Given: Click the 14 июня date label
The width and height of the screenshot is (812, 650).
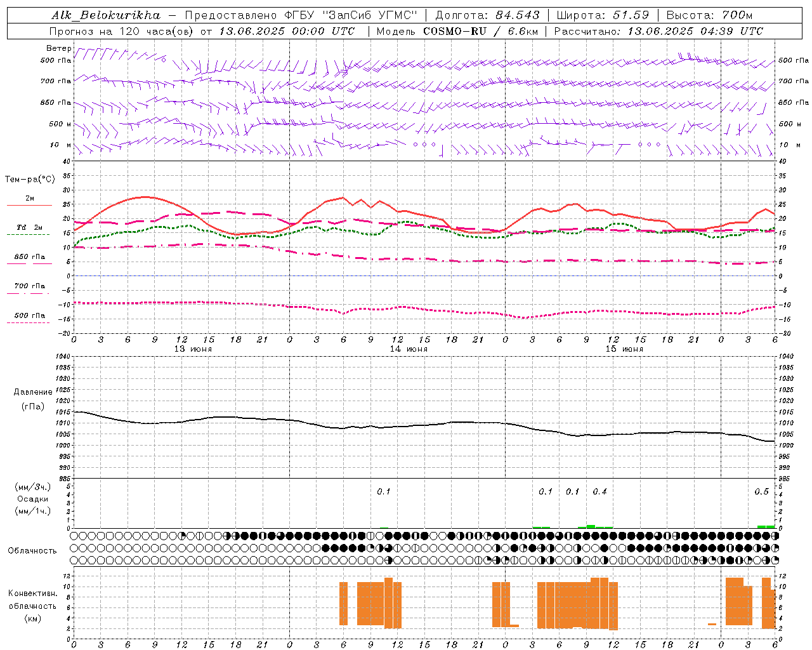Looking at the screenshot, I should pos(409,349).
